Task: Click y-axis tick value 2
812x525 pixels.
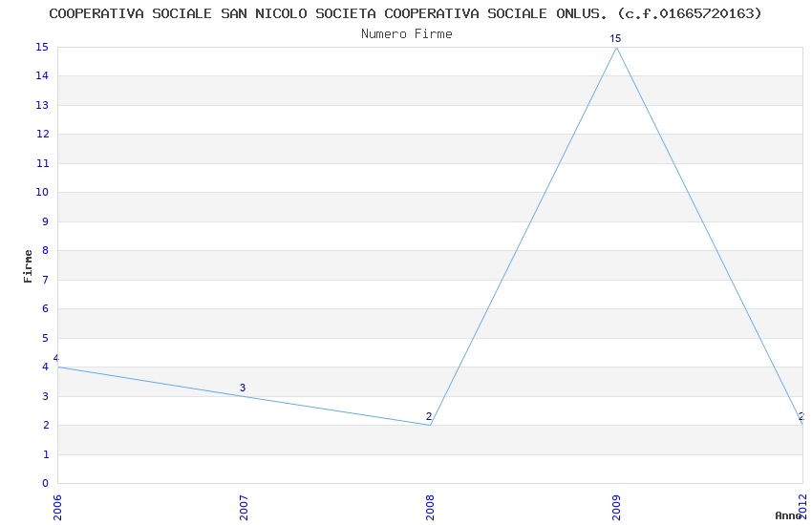Action: tap(46, 425)
